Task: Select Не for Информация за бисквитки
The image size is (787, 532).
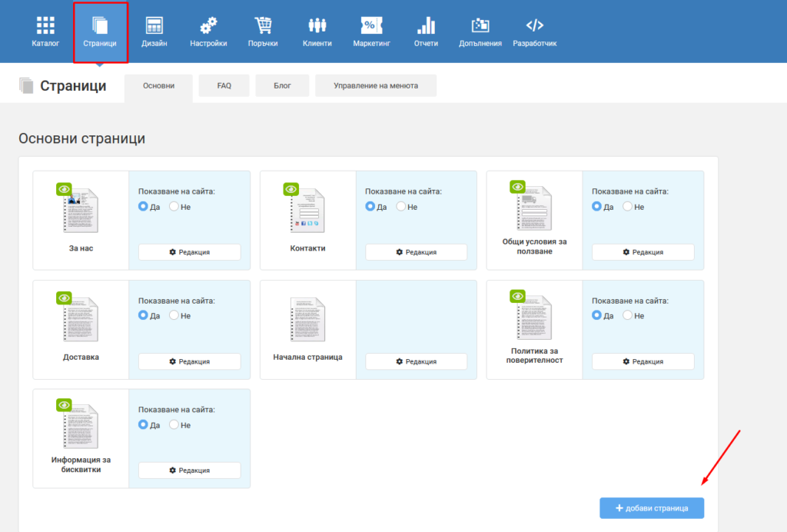Action: (x=174, y=424)
